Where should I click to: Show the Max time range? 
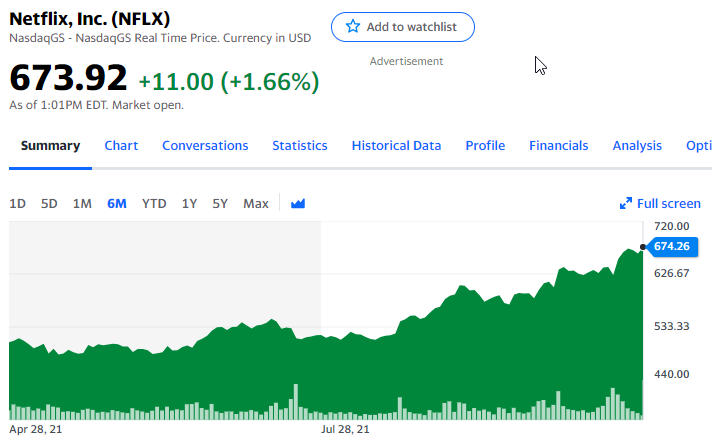(x=256, y=204)
